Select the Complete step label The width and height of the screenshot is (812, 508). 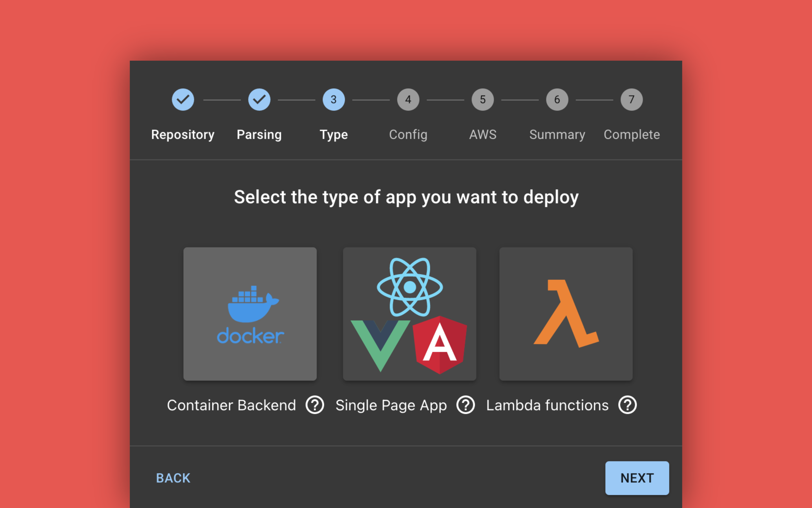(x=632, y=135)
